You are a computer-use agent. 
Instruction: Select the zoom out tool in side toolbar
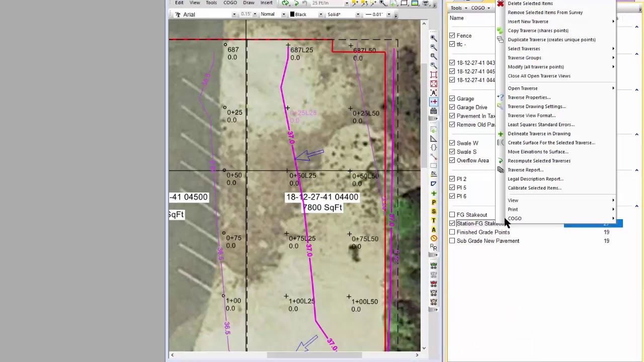point(434,47)
